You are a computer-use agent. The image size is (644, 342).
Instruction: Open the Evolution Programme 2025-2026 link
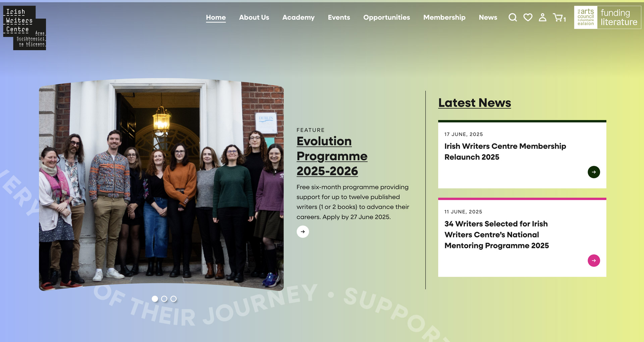point(332,156)
